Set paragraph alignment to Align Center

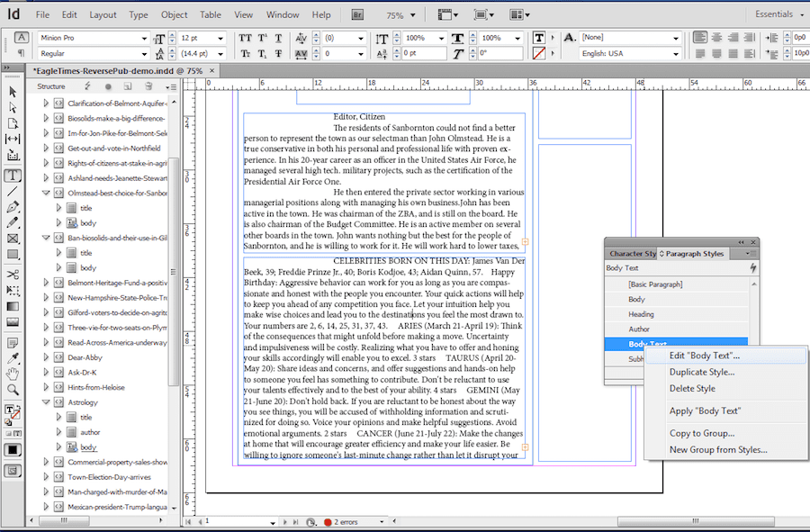click(x=716, y=37)
